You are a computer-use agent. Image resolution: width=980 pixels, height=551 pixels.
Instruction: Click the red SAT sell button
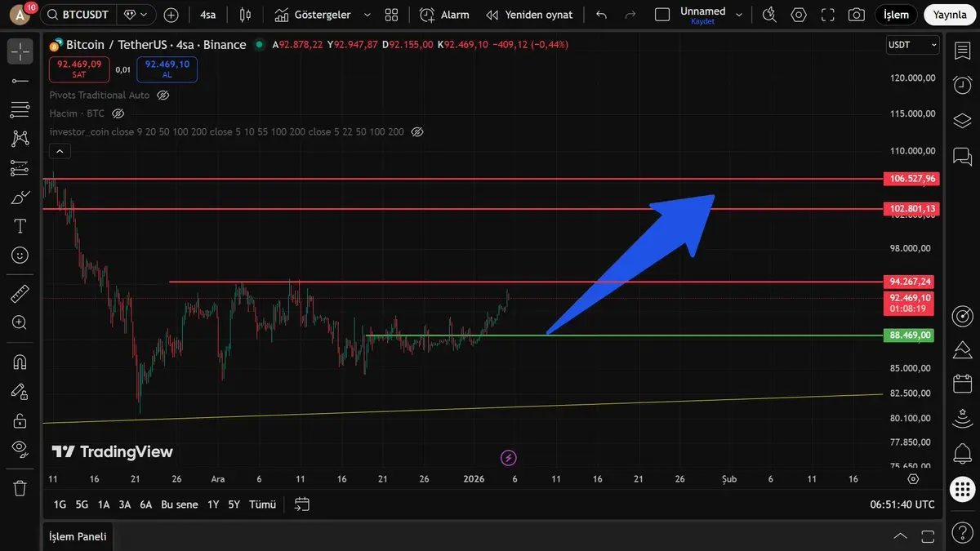(79, 69)
